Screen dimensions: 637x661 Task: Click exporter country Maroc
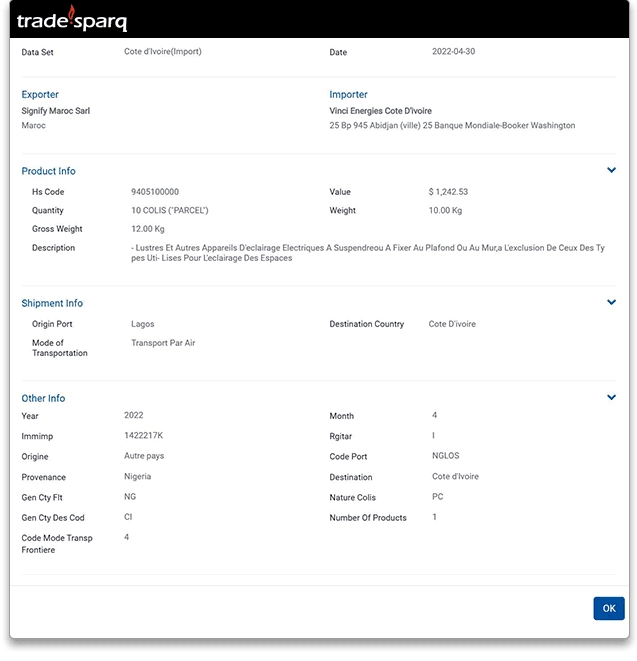point(33,125)
